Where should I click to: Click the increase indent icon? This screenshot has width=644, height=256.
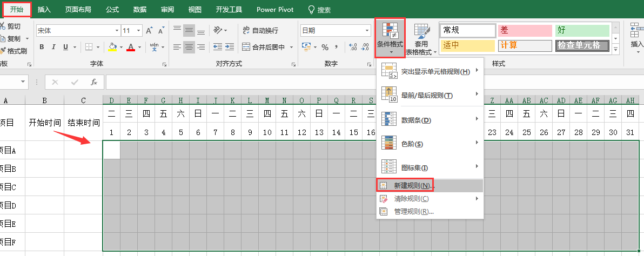coord(229,47)
